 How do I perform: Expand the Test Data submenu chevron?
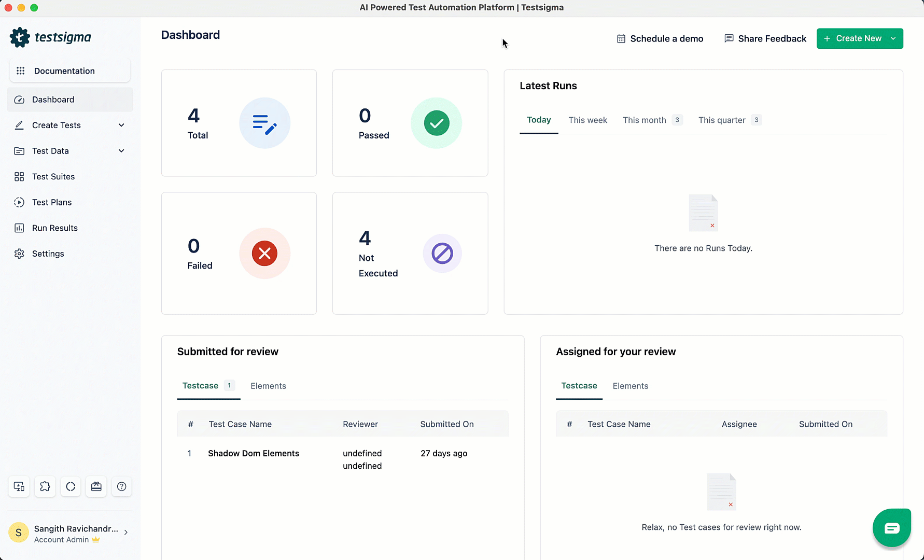pyautogui.click(x=121, y=151)
